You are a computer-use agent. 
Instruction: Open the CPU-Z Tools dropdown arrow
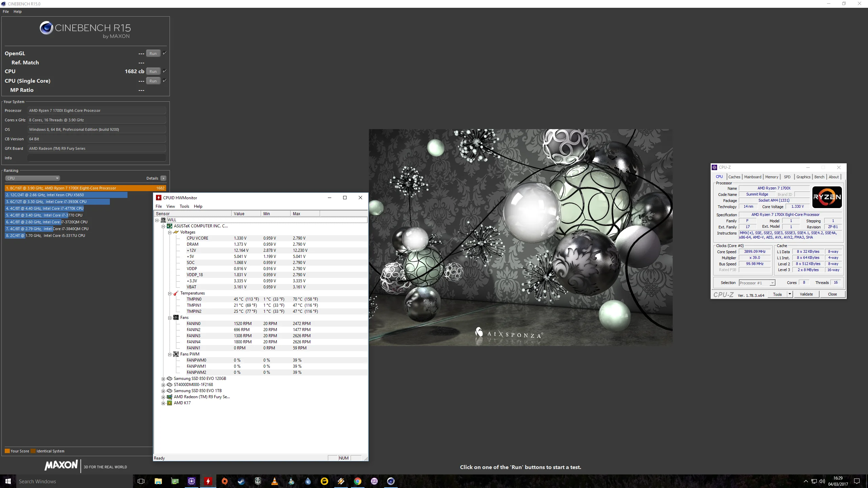[790, 294]
